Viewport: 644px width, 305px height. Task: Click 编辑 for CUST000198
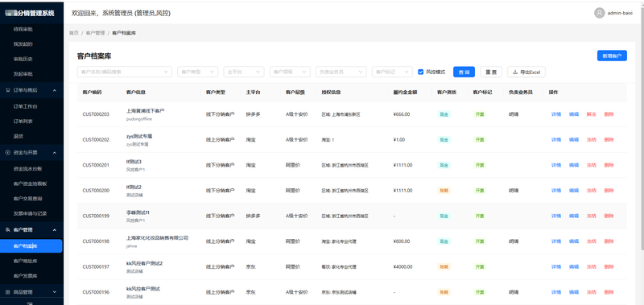point(574,241)
